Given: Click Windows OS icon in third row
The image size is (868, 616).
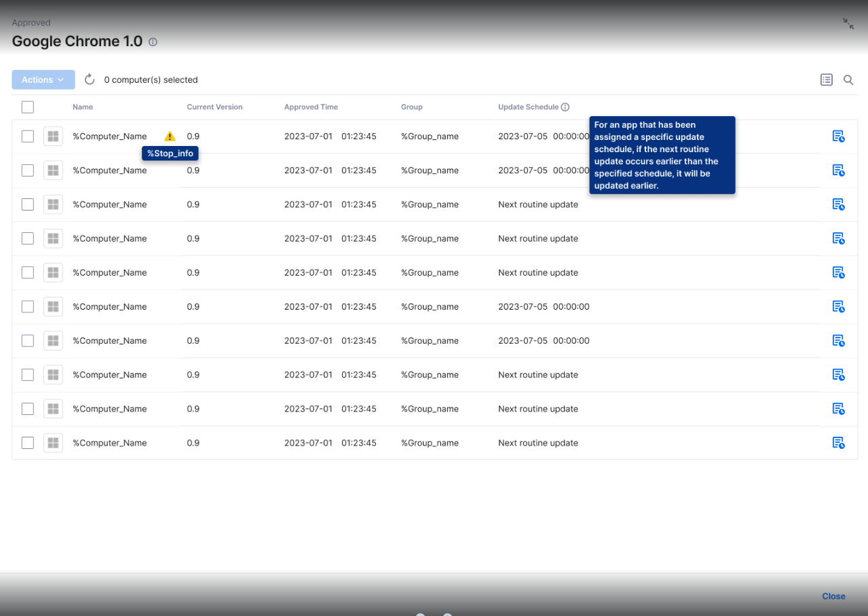Looking at the screenshot, I should tap(53, 204).
